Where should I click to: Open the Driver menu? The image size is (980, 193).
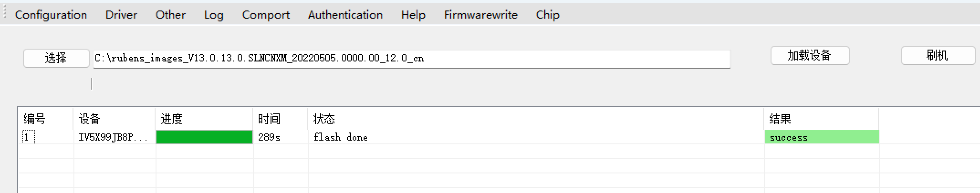121,15
